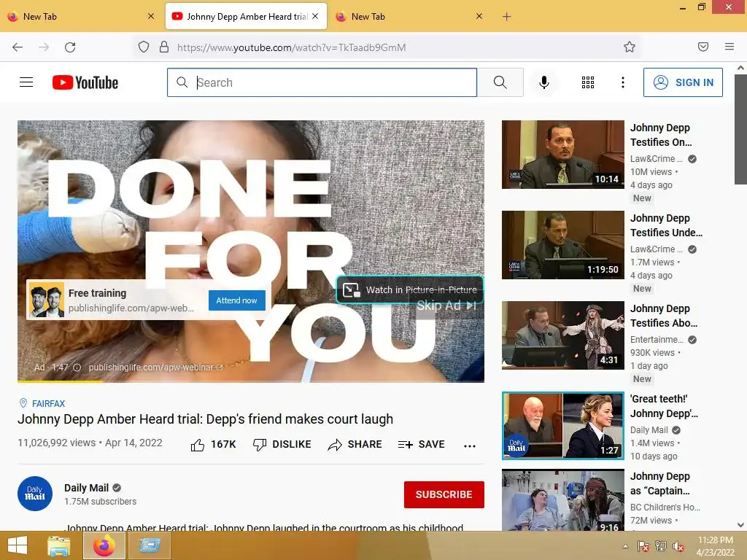Open the YouTube guide hamburger menu
747x560 pixels.
click(x=26, y=82)
